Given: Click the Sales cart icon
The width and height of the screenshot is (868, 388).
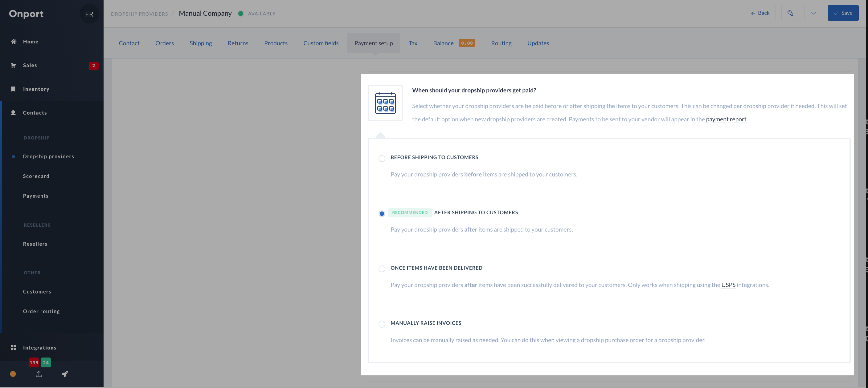Looking at the screenshot, I should (14, 65).
